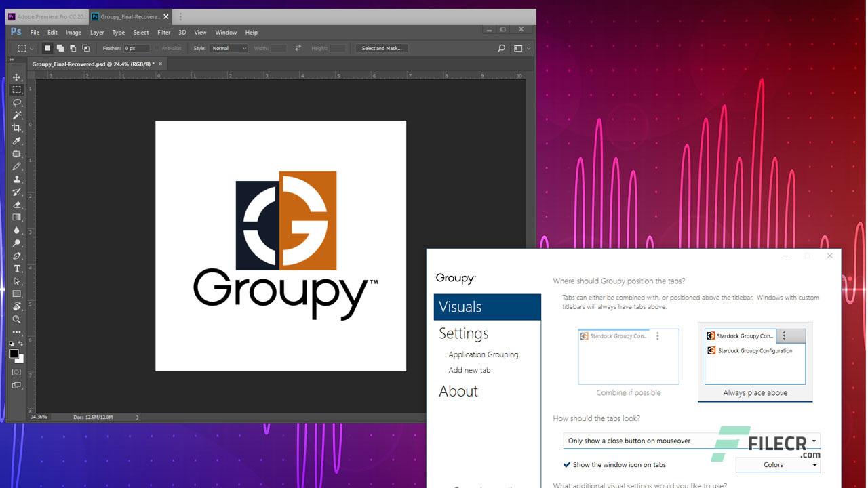Select the Hand tool
This screenshot has width=868, height=488.
click(17, 306)
